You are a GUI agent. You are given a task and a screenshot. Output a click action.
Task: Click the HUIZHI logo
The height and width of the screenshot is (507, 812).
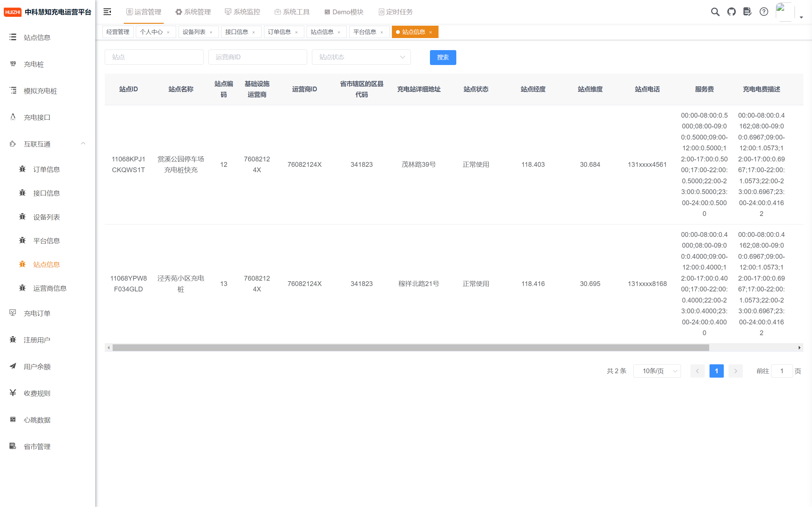(13, 12)
